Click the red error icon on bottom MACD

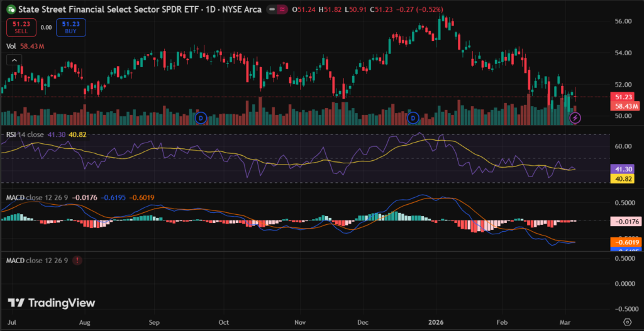point(77,260)
